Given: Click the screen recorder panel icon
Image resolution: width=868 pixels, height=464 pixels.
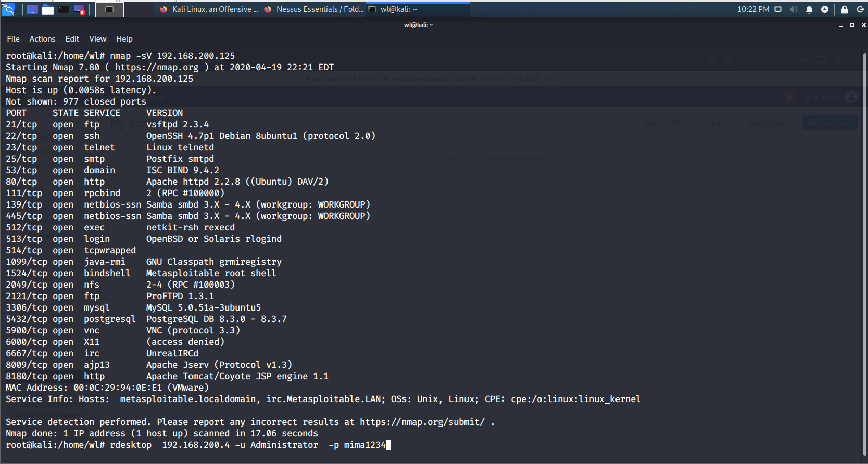Looking at the screenshot, I should point(80,9).
